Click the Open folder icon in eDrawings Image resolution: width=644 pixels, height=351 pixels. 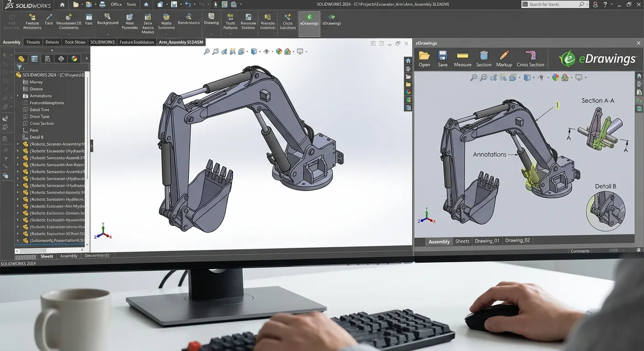tap(424, 59)
